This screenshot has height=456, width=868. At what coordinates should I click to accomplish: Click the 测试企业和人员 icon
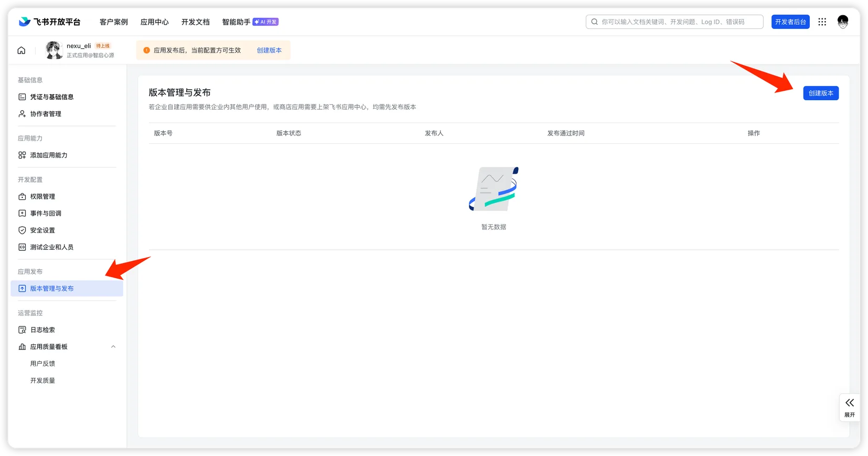[x=22, y=247]
